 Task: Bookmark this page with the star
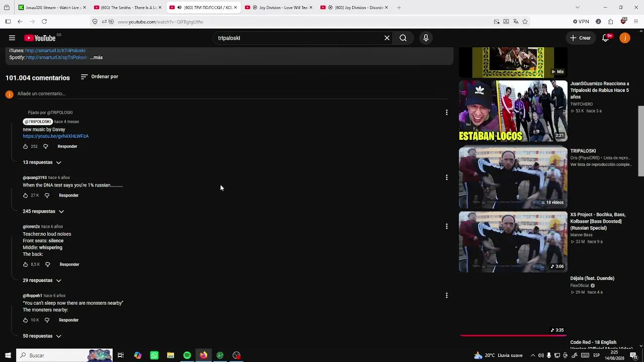pos(525,22)
